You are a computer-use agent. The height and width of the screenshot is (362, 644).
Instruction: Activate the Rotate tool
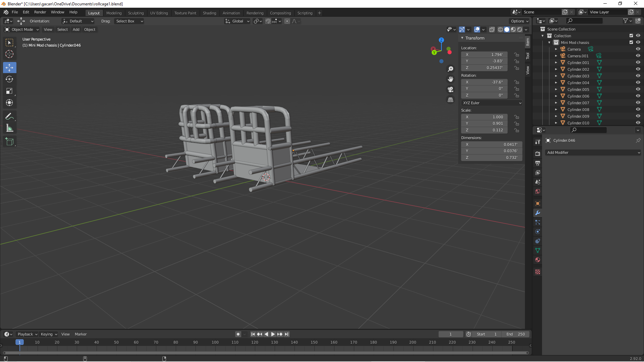[9, 79]
